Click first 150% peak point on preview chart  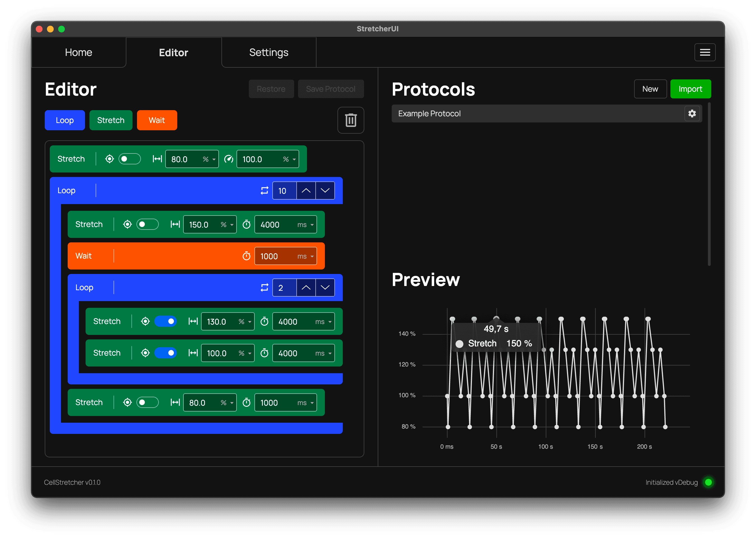[452, 319]
